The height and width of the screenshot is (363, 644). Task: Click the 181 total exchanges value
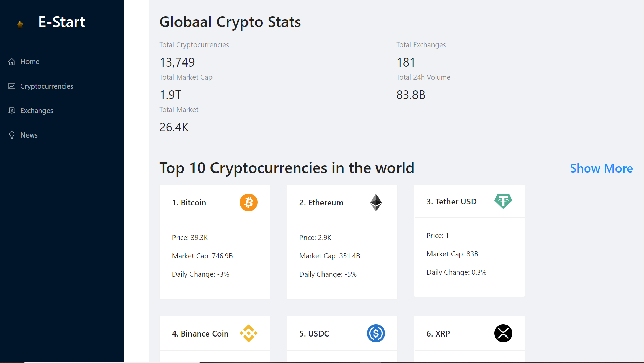click(x=406, y=62)
